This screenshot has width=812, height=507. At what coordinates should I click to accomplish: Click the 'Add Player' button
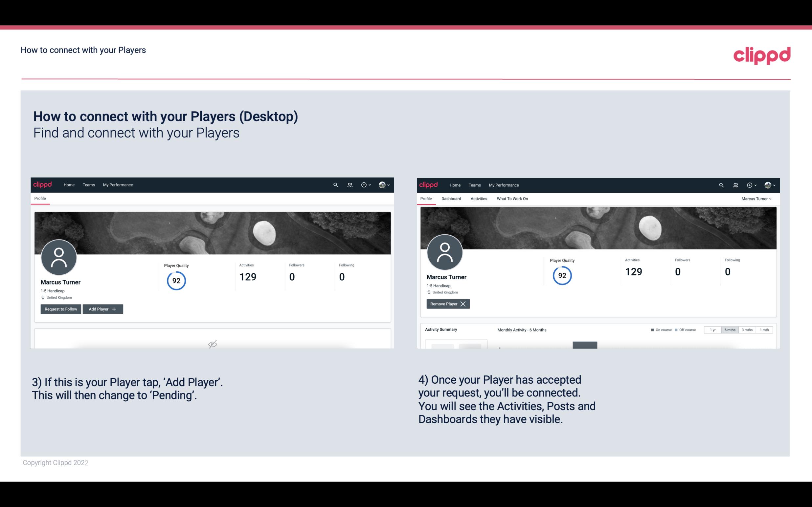[x=103, y=309]
